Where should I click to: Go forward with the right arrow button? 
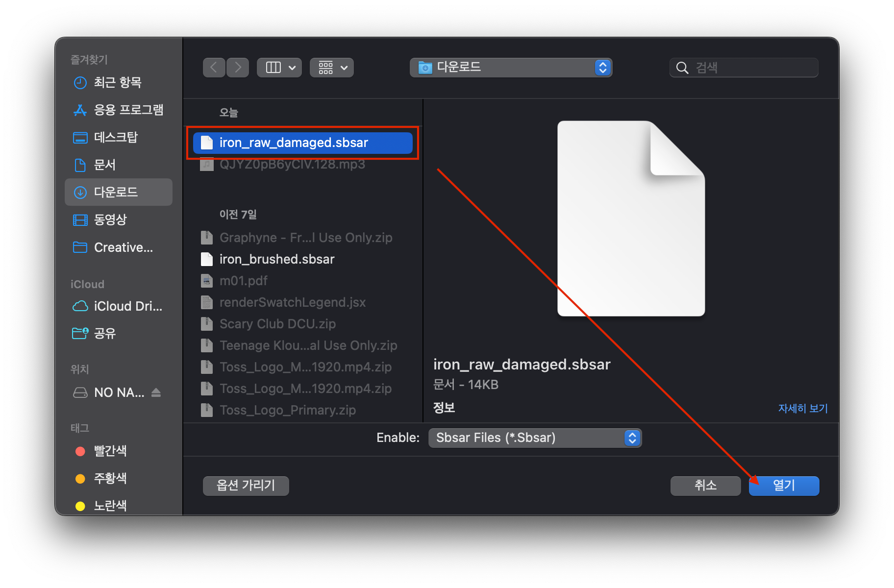tap(238, 68)
